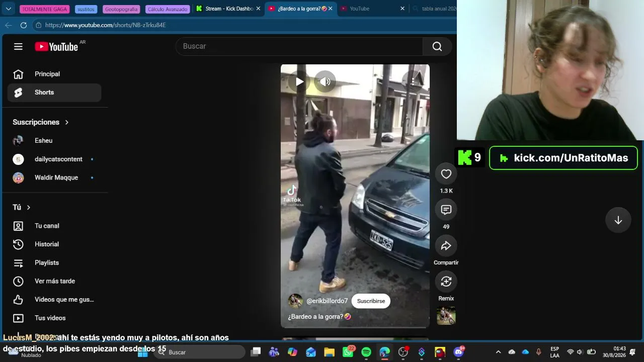
Task: Open the Cálculo Avanzado tab group
Action: click(168, 9)
